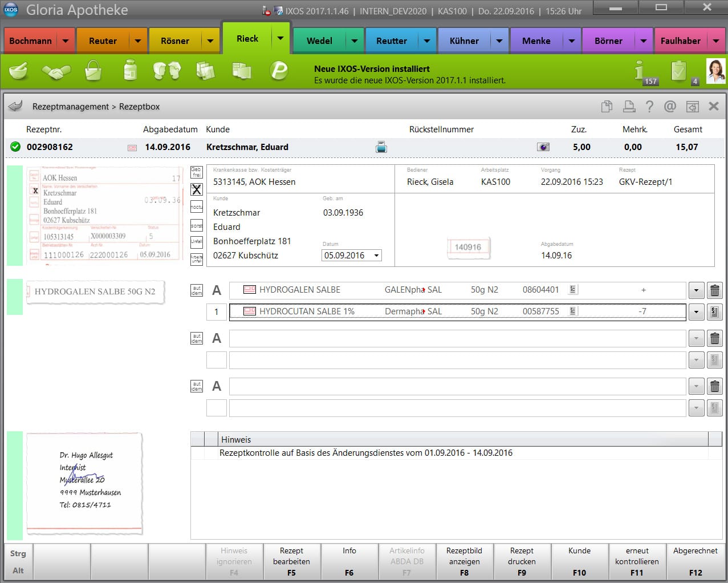
Task: Click the printer icon in header
Action: (x=629, y=106)
